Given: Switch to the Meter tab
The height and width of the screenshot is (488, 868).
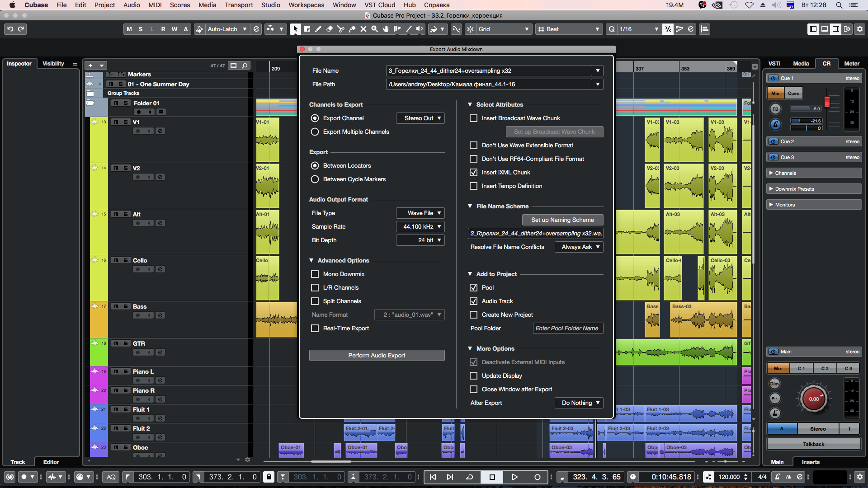Looking at the screenshot, I should coord(852,64).
